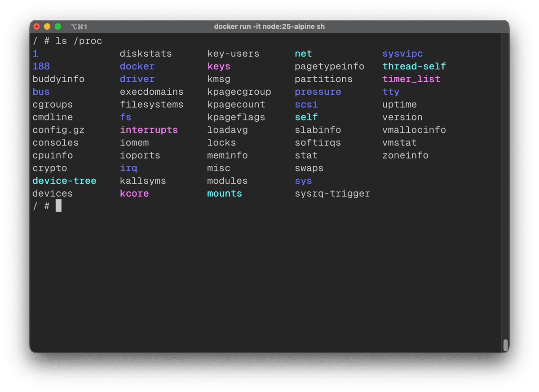Click the 'mounts' symlink entry
Viewport: 539px width, 392px height.
tap(224, 194)
